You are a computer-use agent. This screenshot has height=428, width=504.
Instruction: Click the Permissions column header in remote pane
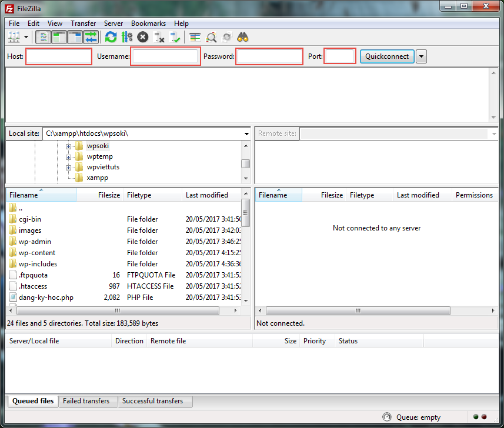pyautogui.click(x=474, y=195)
